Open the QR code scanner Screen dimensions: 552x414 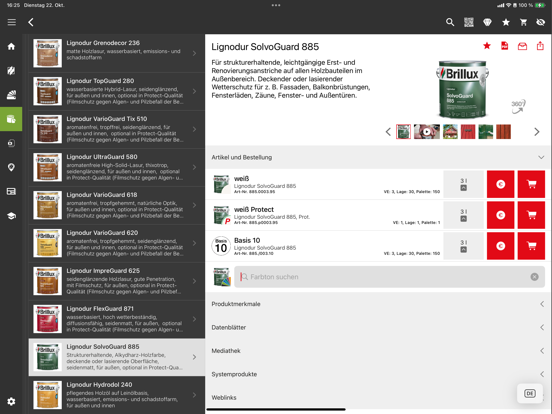[469, 22]
